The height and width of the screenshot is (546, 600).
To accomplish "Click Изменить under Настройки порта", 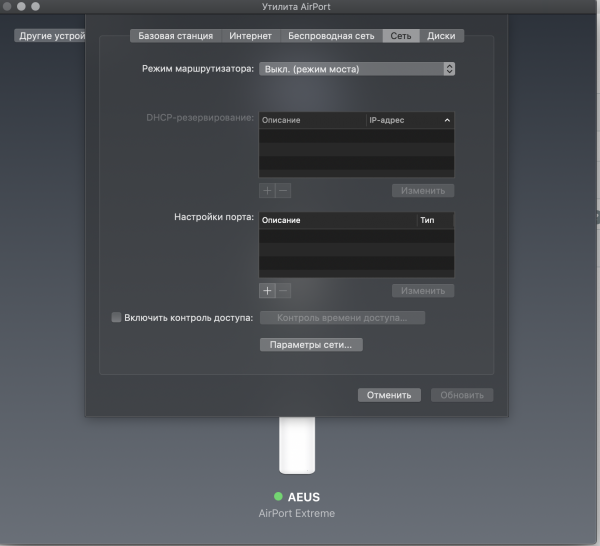I will pos(423,291).
